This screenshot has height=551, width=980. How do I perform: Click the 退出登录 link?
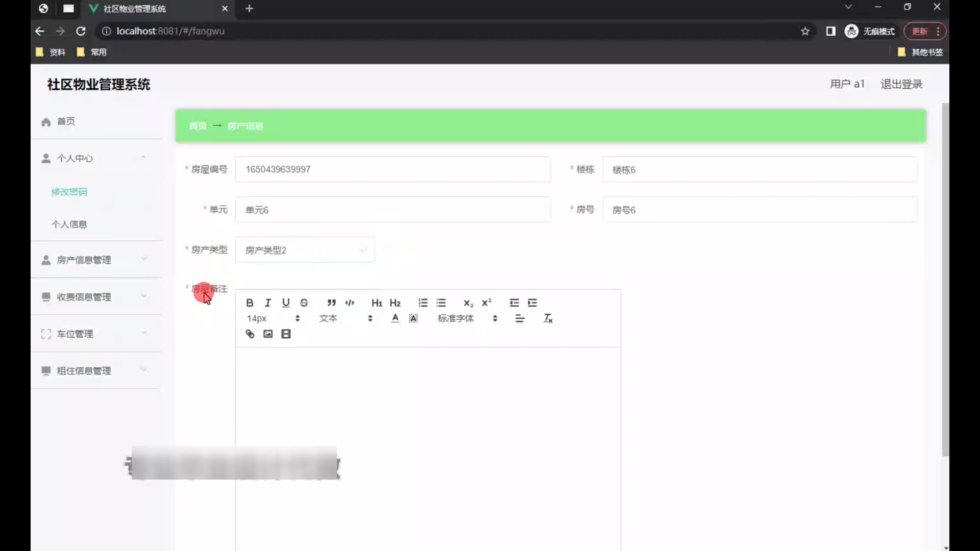(901, 84)
